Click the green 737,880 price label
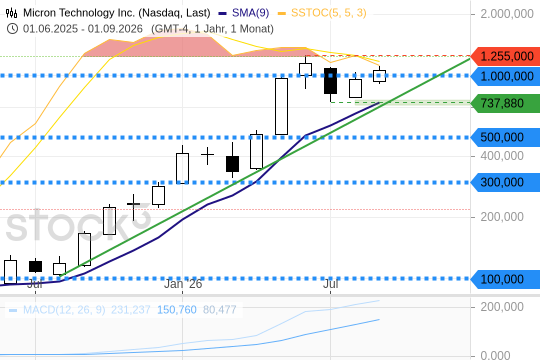540x360 pixels. coord(505,103)
